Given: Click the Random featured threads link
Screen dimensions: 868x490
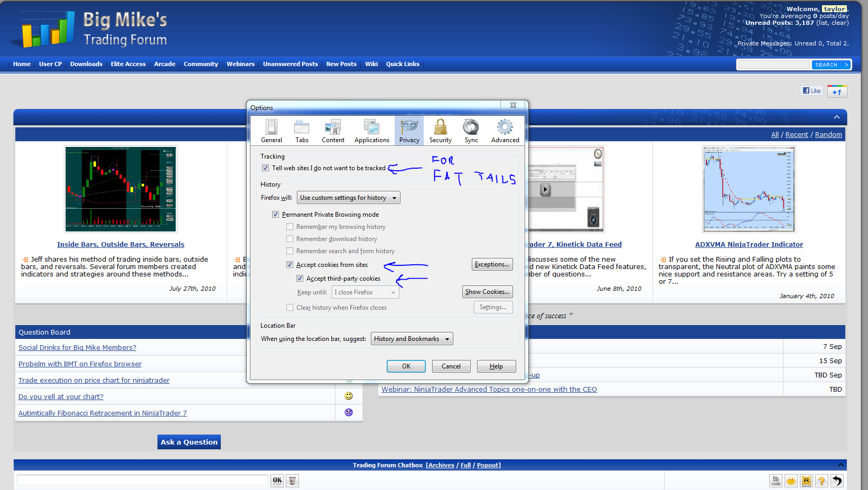Looking at the screenshot, I should click(x=828, y=134).
